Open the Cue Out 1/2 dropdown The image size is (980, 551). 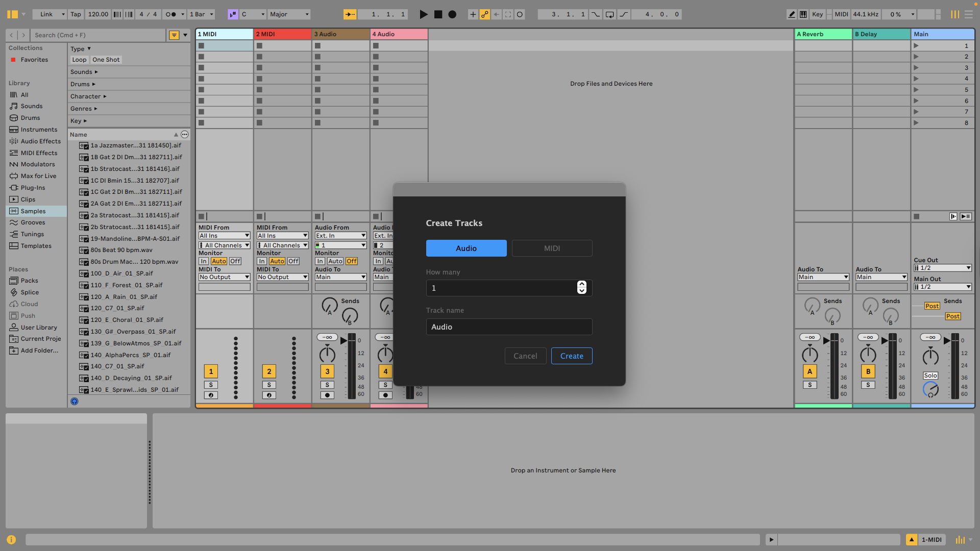pos(942,268)
